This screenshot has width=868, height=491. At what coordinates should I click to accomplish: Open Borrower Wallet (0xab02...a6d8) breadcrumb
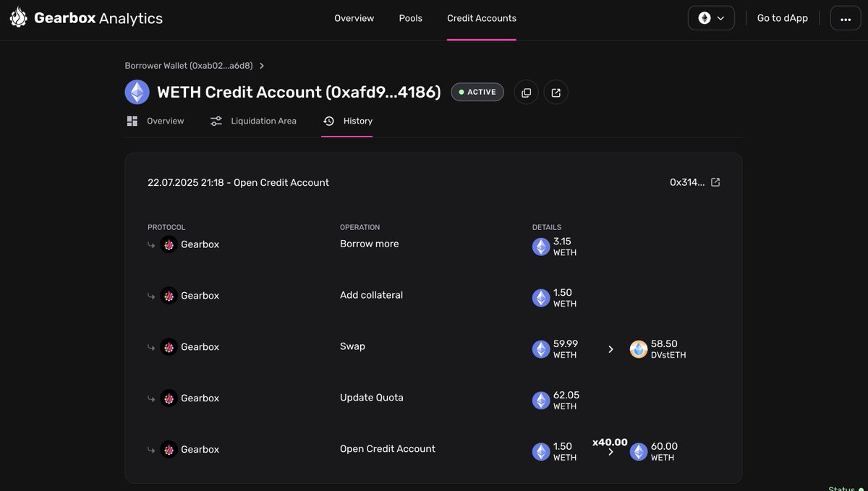coord(189,66)
